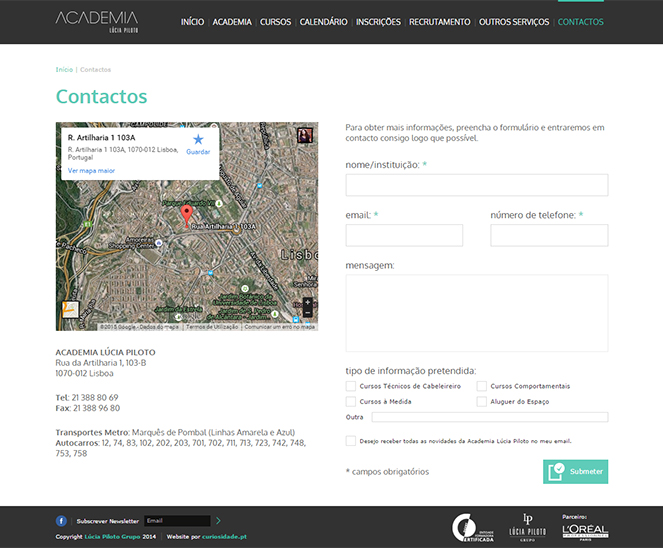
Task: Zoom in the map with plus button
Action: [308, 302]
